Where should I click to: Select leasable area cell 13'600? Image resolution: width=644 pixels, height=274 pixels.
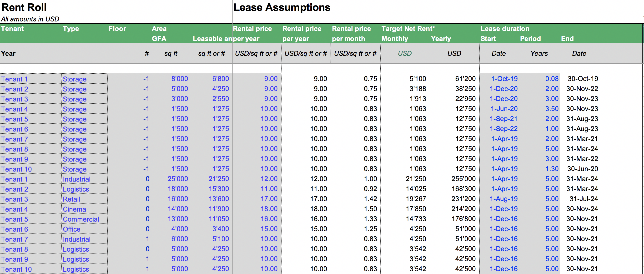point(219,199)
